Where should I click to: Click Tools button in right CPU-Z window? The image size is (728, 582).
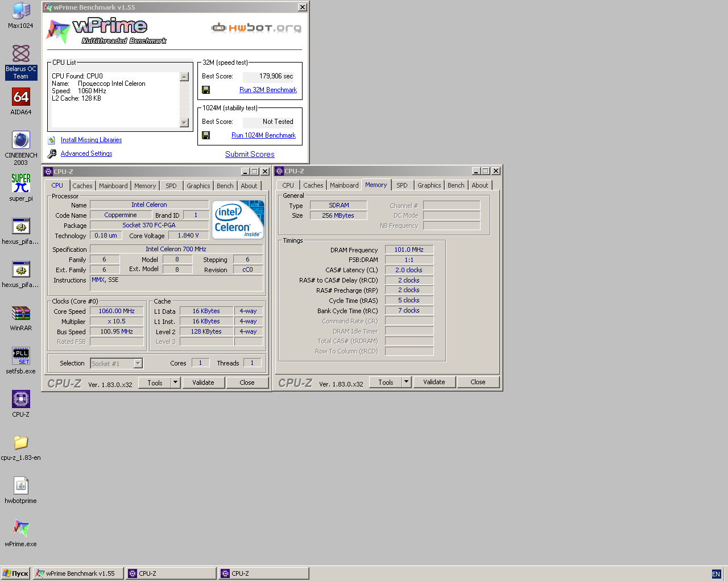tap(386, 382)
